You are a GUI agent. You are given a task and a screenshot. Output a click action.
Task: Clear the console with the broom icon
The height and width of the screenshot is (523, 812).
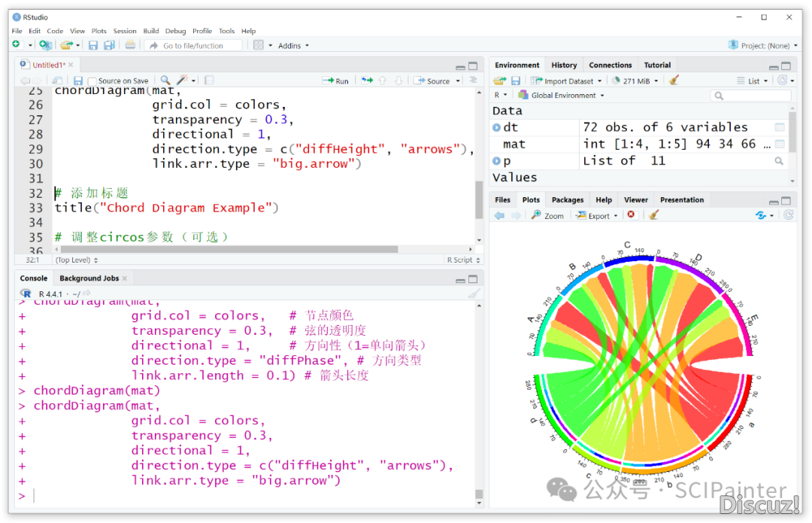pos(474,293)
